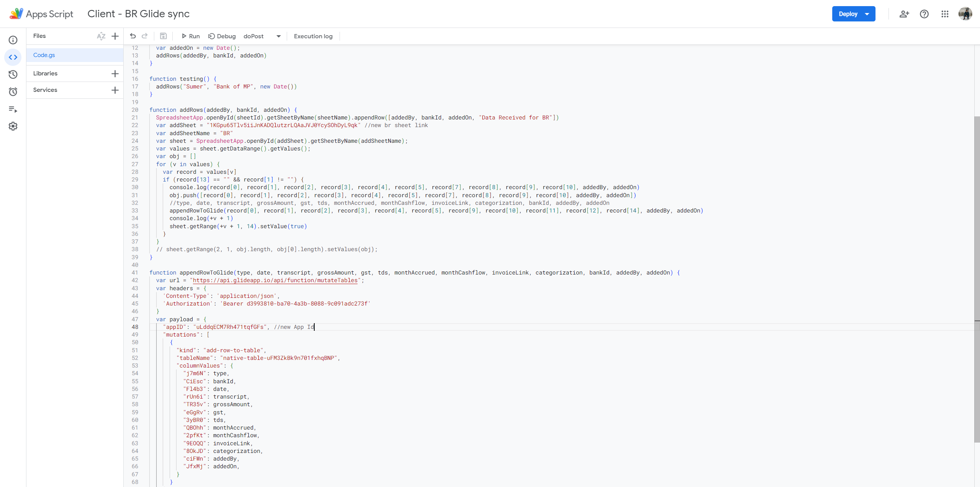Viewport: 980px width, 487px height.
Task: Click the Debug button
Action: click(222, 36)
